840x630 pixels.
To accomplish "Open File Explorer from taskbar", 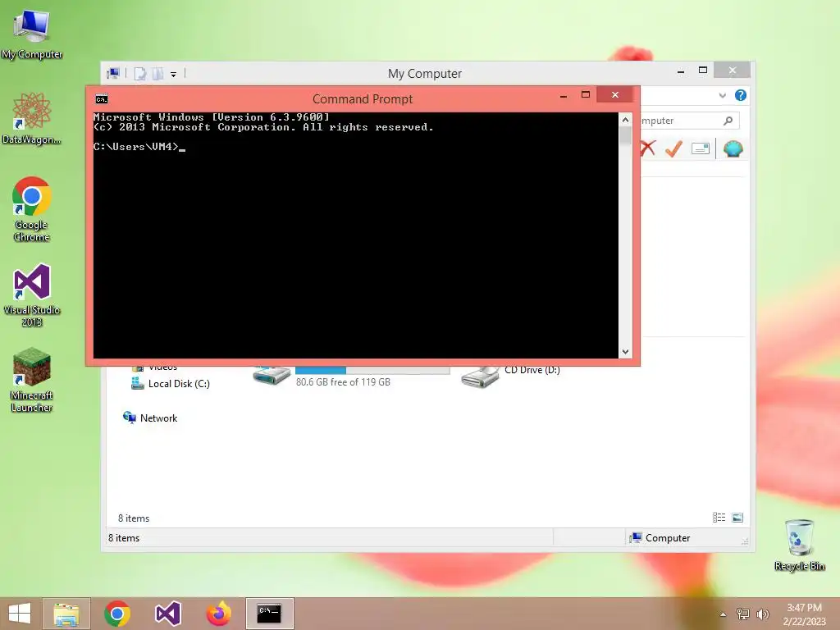I will coord(66,614).
